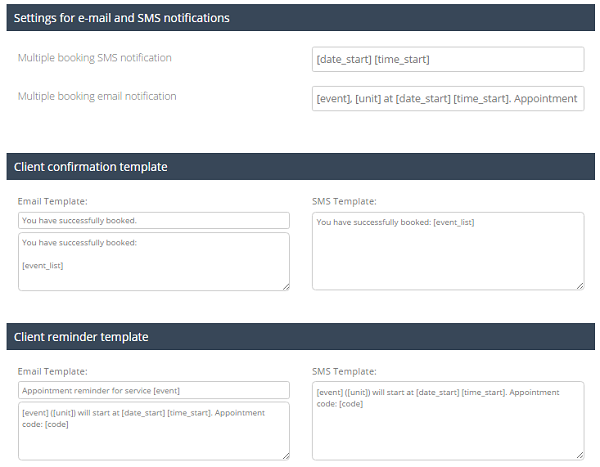Click resize handle of confirmation email body textarea
Viewport: 600px width, 467px height.
pyautogui.click(x=285, y=286)
